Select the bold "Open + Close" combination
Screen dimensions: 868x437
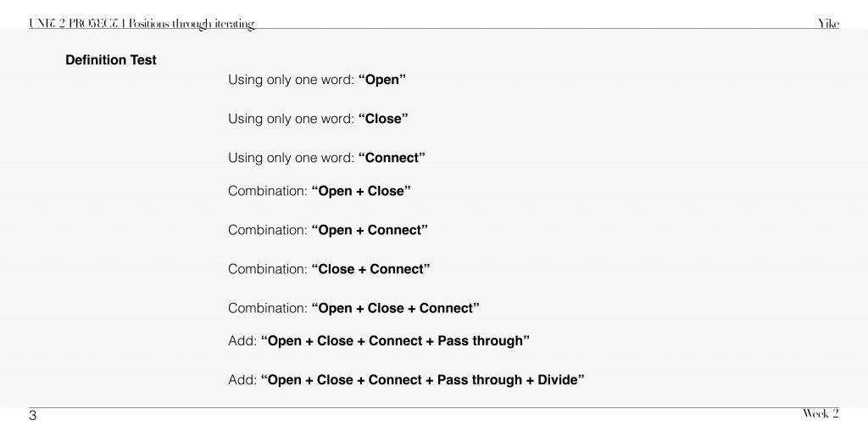(x=361, y=191)
